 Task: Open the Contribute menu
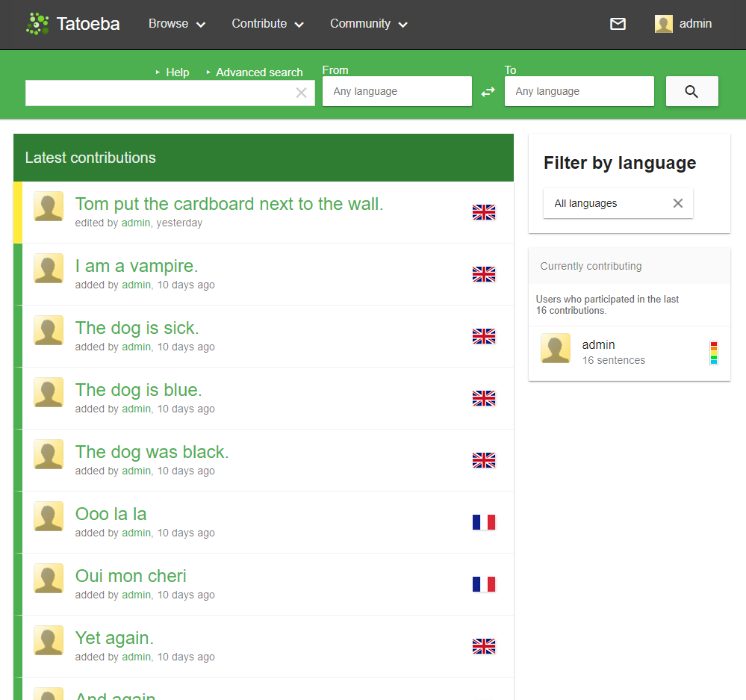point(267,24)
